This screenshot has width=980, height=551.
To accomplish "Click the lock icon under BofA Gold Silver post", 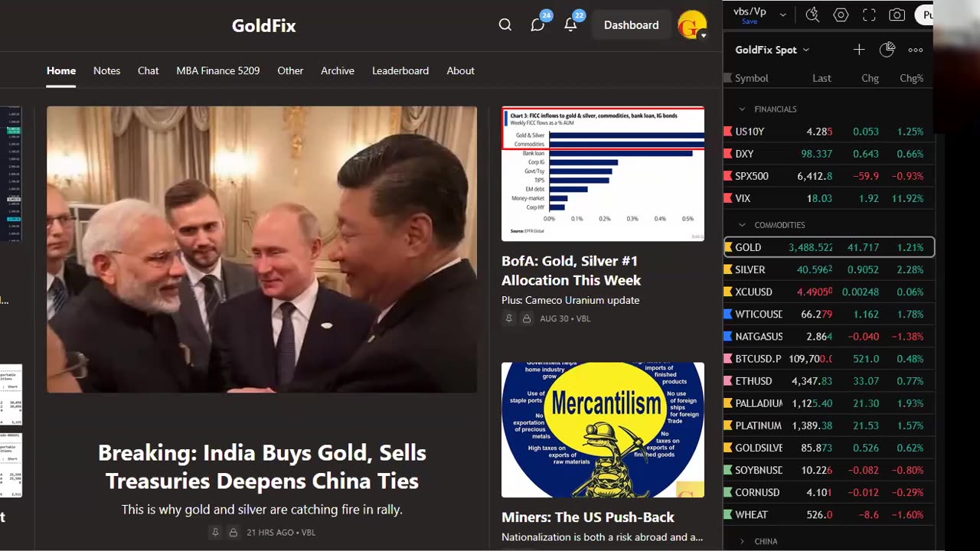I will click(527, 318).
